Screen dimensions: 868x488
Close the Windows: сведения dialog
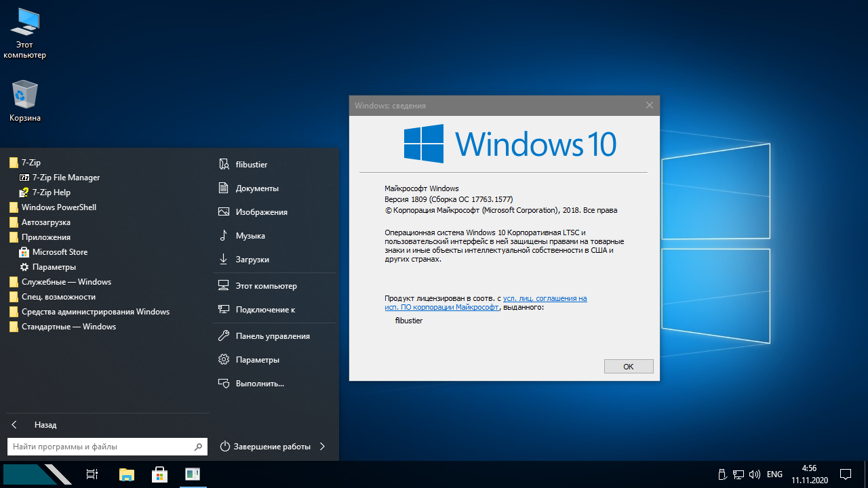pyautogui.click(x=650, y=105)
